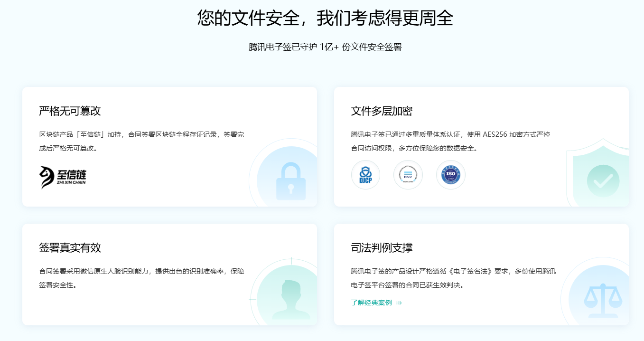The width and height of the screenshot is (644, 341).
Task: Click the main heading 您的文件安全
Action: pyautogui.click(x=325, y=18)
